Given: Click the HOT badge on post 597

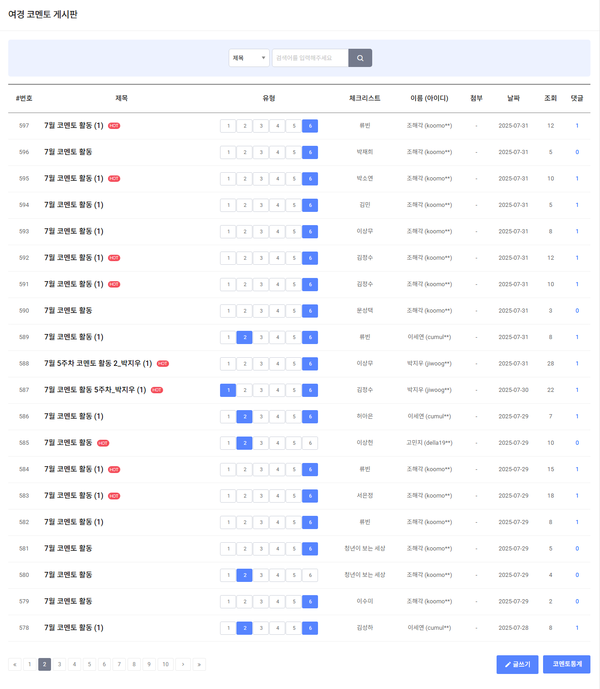Looking at the screenshot, I should coord(114,126).
